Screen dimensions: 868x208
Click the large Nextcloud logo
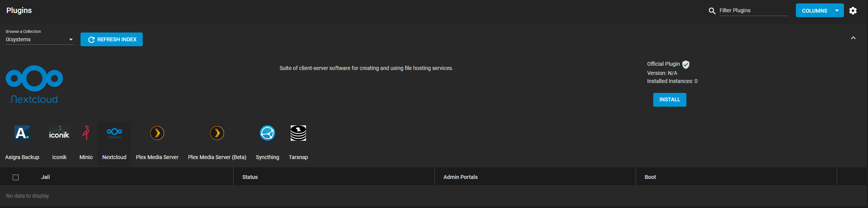tap(34, 84)
